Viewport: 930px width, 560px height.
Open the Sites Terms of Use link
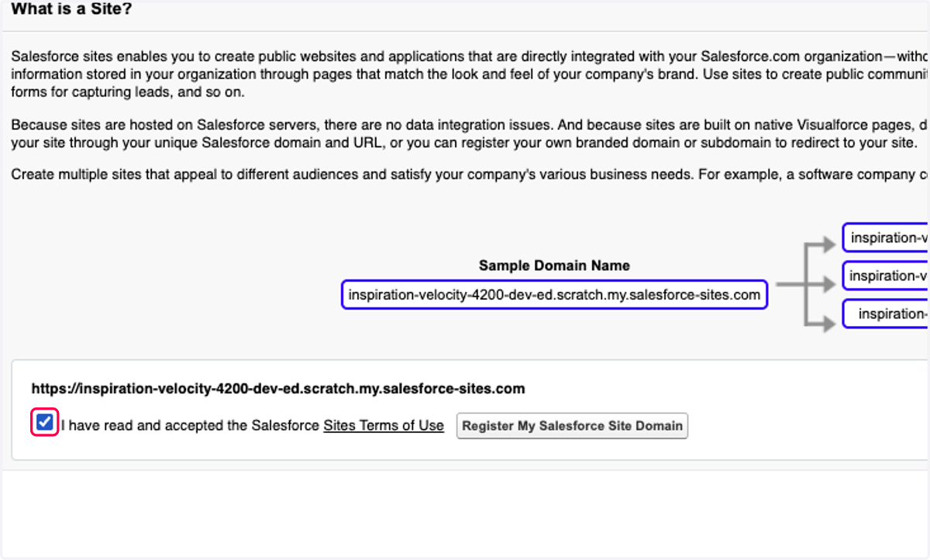384,425
